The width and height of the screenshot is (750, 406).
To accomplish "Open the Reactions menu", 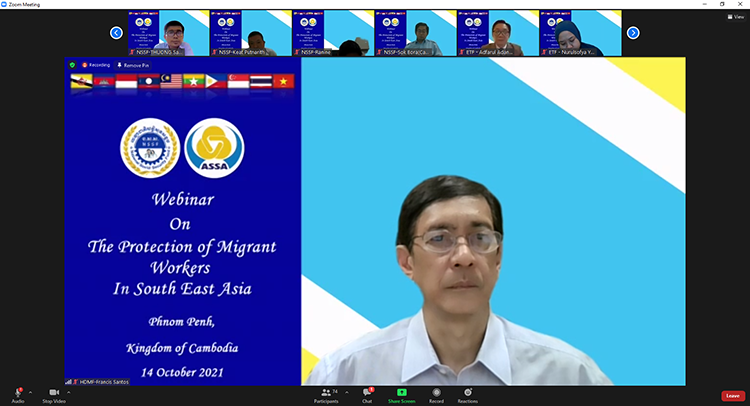I will (x=467, y=395).
